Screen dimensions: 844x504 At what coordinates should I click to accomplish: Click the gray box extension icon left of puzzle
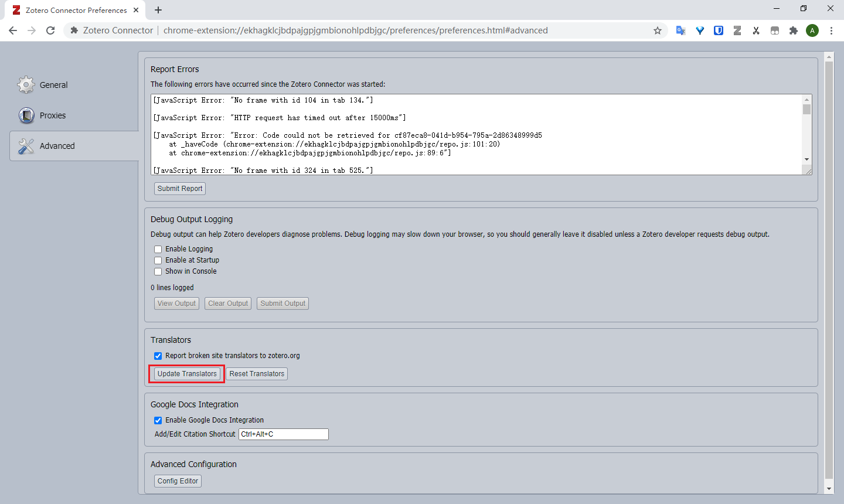[x=775, y=30]
